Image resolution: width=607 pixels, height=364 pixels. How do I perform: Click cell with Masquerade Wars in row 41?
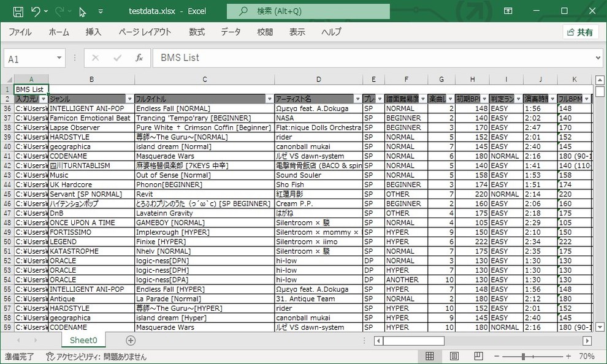204,156
